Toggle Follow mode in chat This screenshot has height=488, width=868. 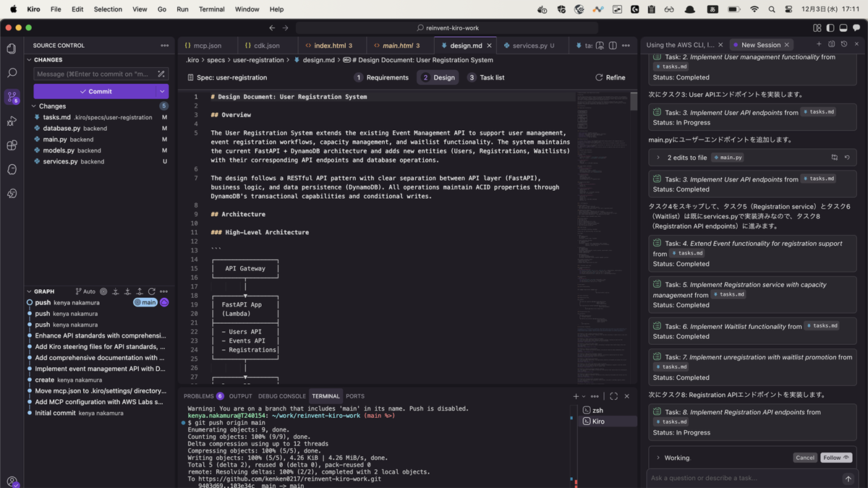click(835, 458)
